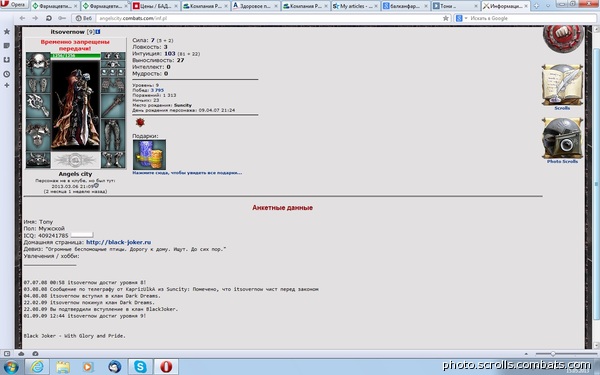Open Skype from the taskbar
The width and height of the screenshot is (600, 375).
[x=140, y=367]
